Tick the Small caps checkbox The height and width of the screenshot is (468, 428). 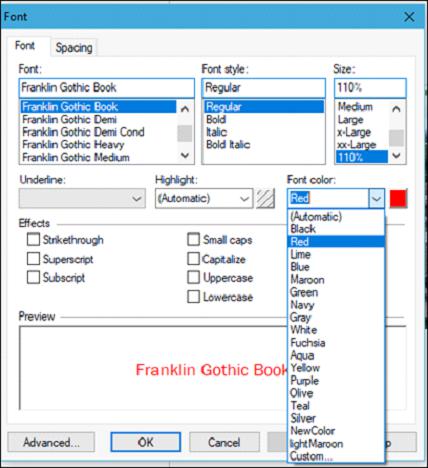tap(194, 239)
